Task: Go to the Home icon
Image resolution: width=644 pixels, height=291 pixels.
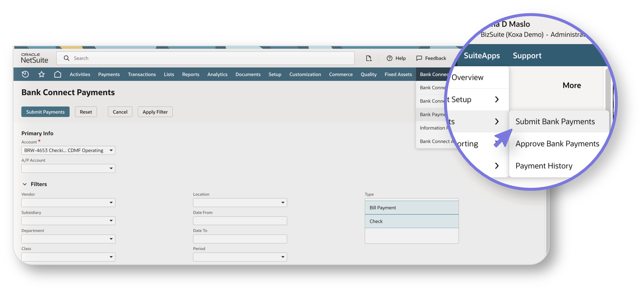Action: (x=58, y=74)
